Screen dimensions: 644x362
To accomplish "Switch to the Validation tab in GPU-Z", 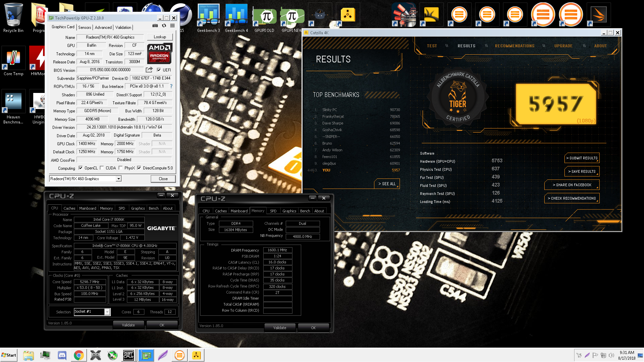I will pyautogui.click(x=123, y=28).
